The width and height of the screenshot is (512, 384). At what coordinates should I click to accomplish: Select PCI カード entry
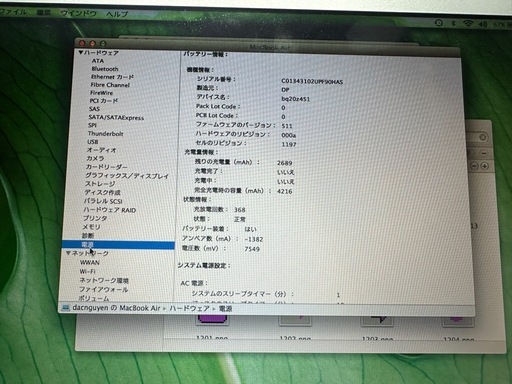coord(103,101)
